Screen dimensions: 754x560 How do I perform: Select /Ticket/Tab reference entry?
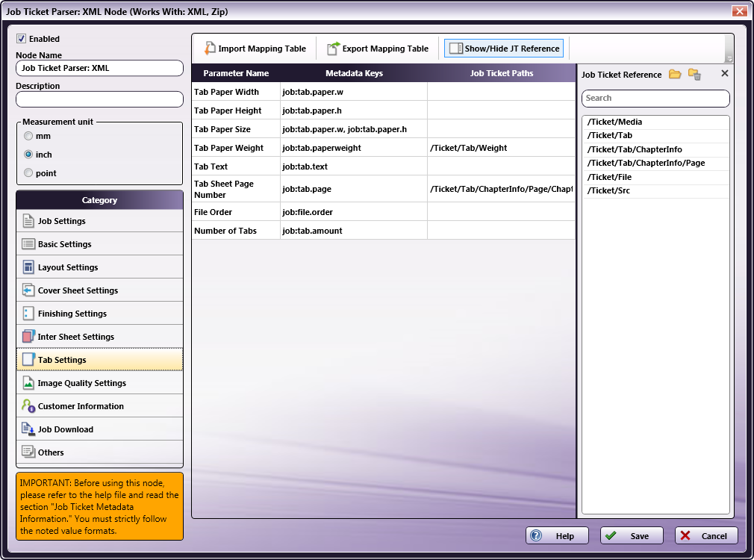pyautogui.click(x=655, y=135)
